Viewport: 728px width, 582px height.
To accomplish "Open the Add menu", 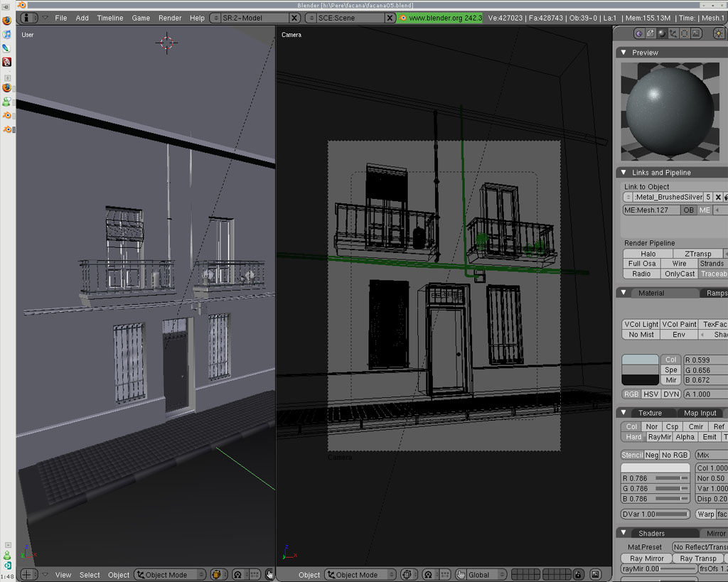I will [82, 18].
